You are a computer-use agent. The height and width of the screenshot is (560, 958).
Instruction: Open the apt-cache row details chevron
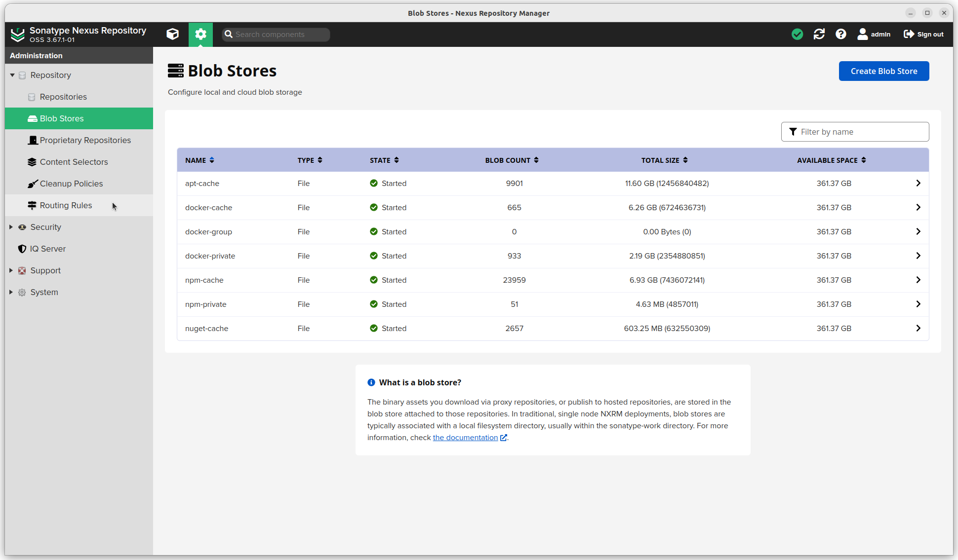[918, 183]
